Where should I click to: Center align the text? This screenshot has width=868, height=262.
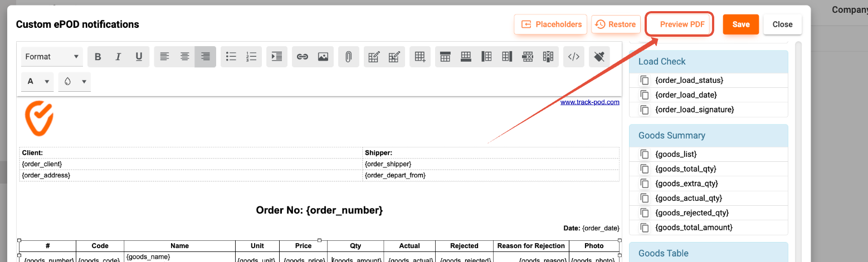(x=184, y=57)
